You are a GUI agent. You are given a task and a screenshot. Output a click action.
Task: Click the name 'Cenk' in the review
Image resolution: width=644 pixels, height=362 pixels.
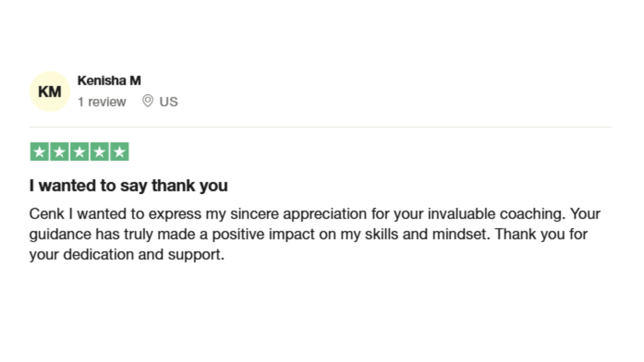[47, 214]
